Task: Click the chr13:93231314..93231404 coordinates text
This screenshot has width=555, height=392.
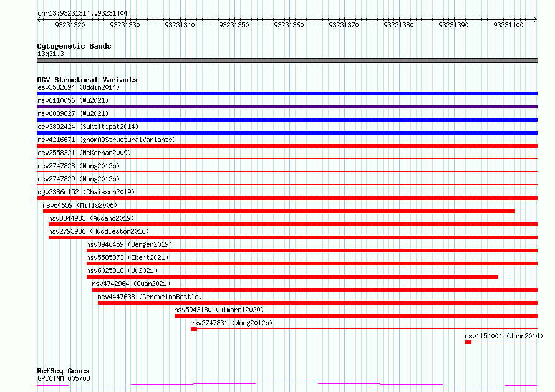Action: pos(82,14)
